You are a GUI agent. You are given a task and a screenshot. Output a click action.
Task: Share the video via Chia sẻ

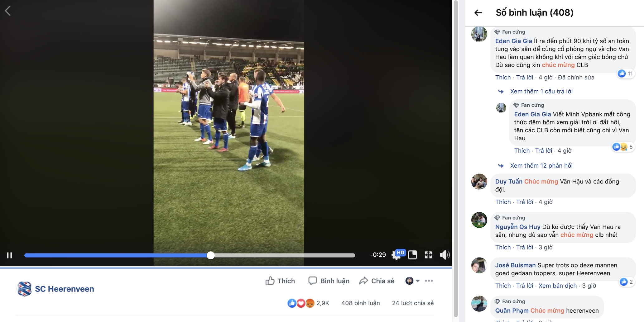click(x=377, y=281)
